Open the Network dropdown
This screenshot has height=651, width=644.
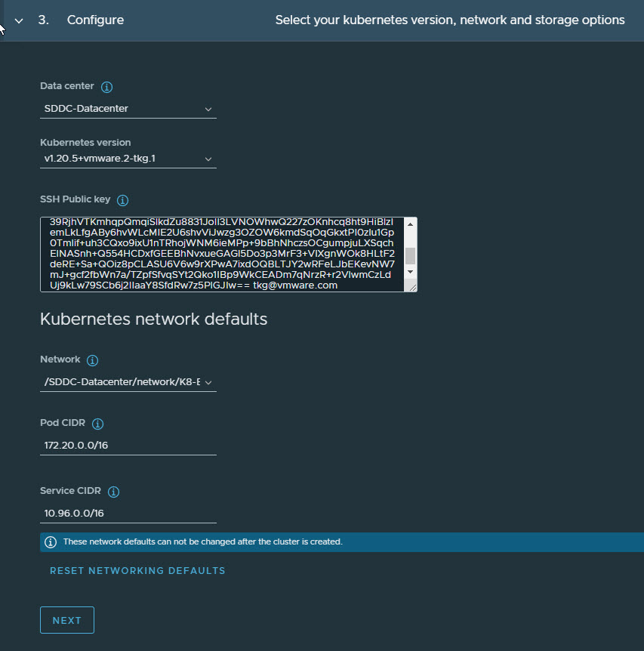tap(128, 382)
